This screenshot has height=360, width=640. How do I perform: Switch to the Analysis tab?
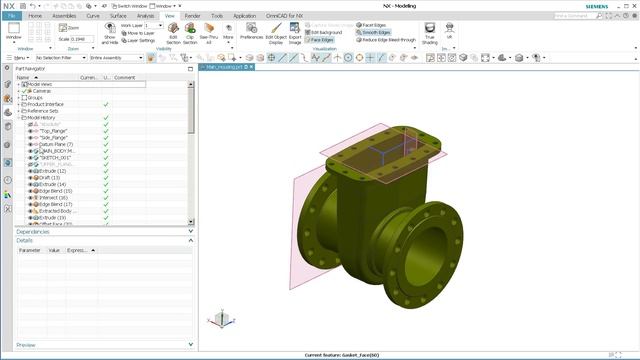click(x=145, y=16)
